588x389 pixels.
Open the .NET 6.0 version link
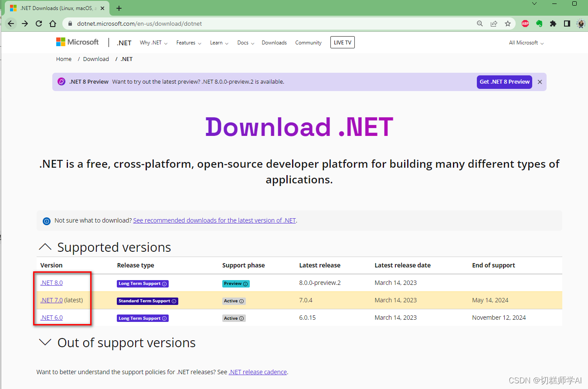pos(51,318)
